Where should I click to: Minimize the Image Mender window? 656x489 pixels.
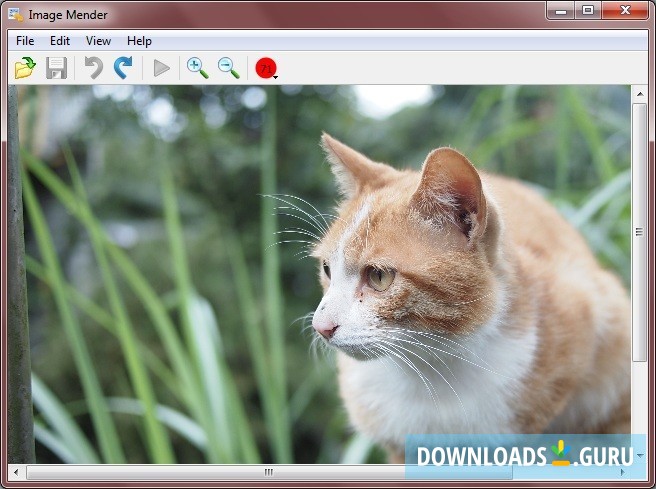pos(561,10)
